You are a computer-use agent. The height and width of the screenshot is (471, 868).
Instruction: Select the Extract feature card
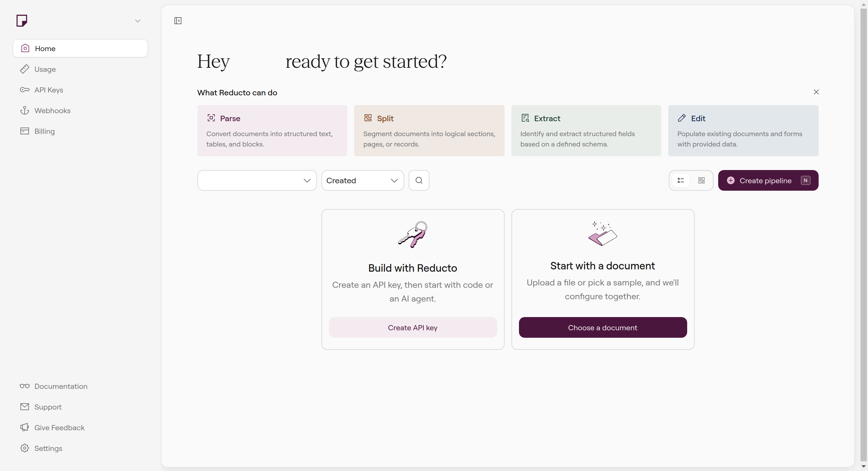[586, 131]
